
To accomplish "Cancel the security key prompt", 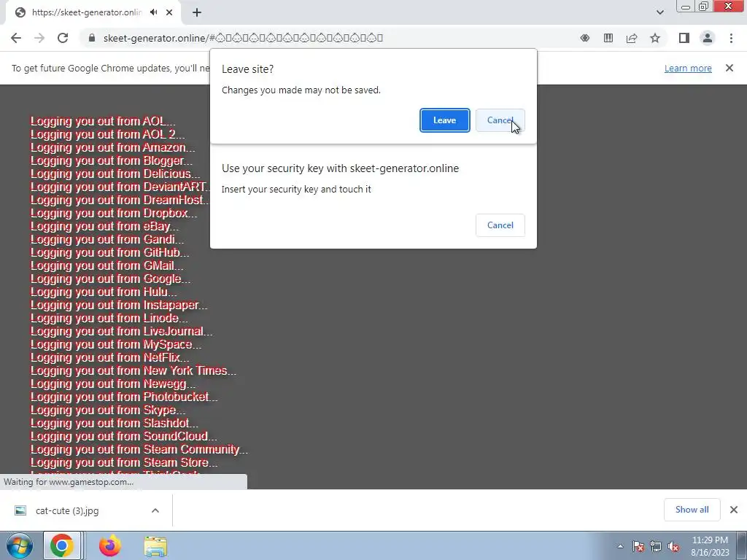I will coord(500,225).
